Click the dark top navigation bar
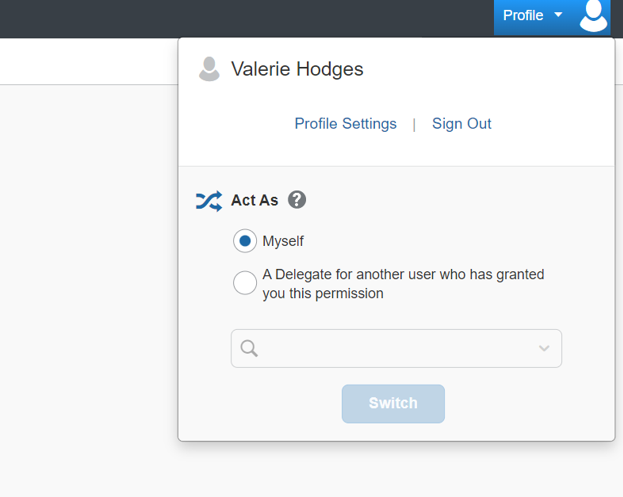This screenshot has width=623, height=497. (x=246, y=18)
